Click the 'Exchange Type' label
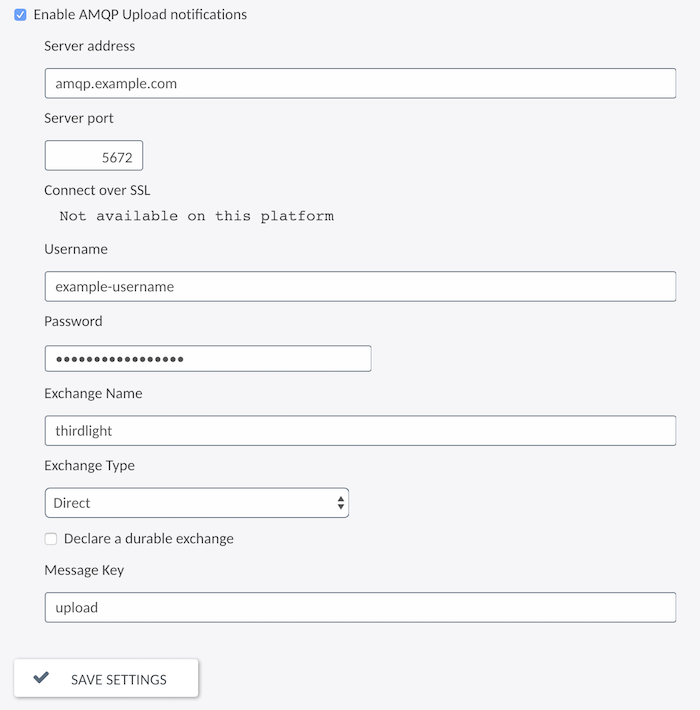The height and width of the screenshot is (710, 700). (x=89, y=465)
